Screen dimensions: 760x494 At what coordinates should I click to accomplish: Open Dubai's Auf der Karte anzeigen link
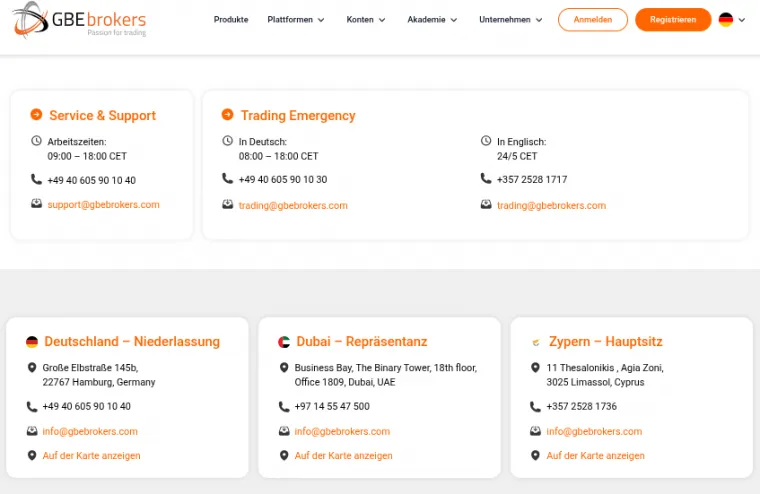343,456
